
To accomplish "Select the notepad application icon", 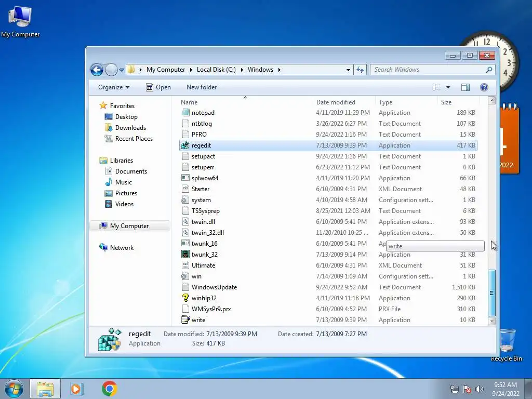I will click(x=185, y=113).
